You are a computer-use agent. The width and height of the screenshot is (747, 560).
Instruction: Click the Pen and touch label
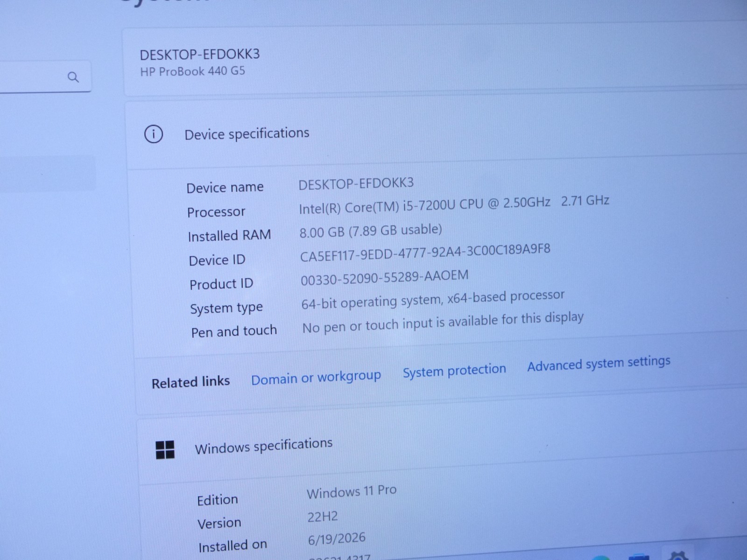(x=234, y=332)
